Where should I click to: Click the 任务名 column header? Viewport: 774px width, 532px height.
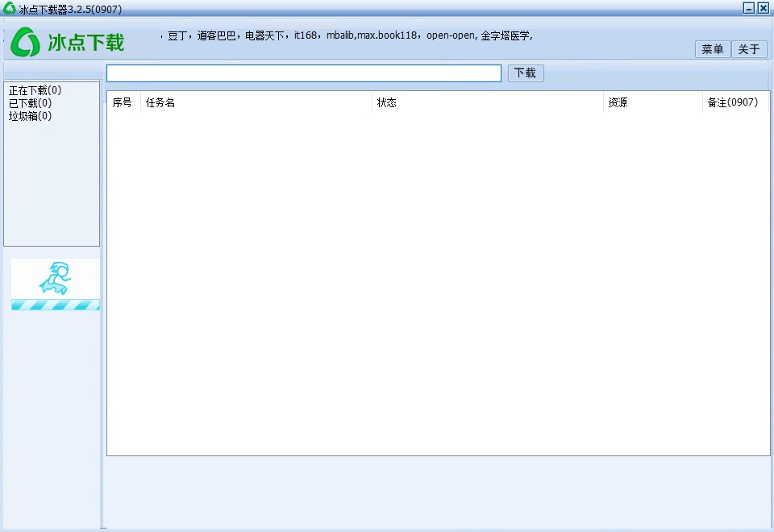(x=160, y=102)
